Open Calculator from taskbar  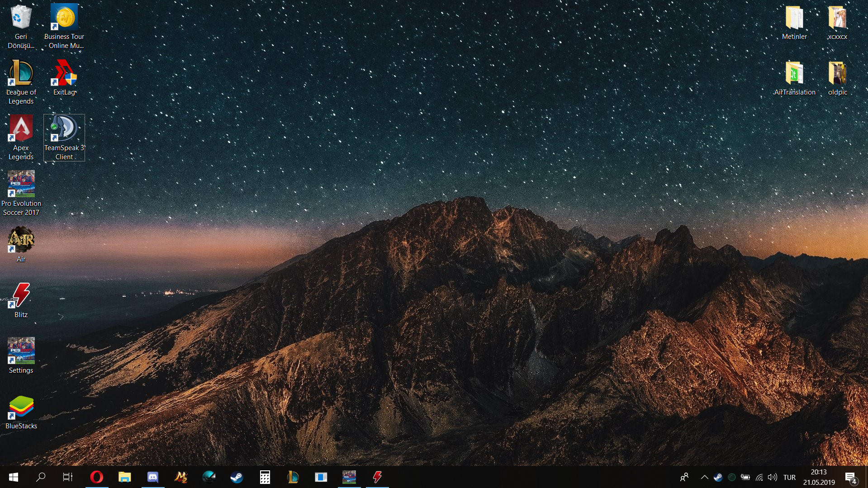(x=265, y=477)
